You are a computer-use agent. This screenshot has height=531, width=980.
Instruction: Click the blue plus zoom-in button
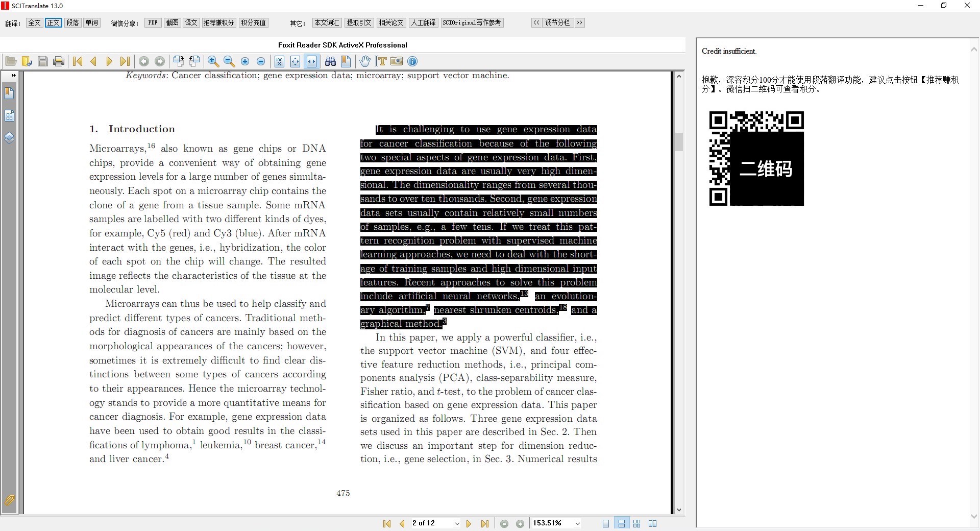245,61
